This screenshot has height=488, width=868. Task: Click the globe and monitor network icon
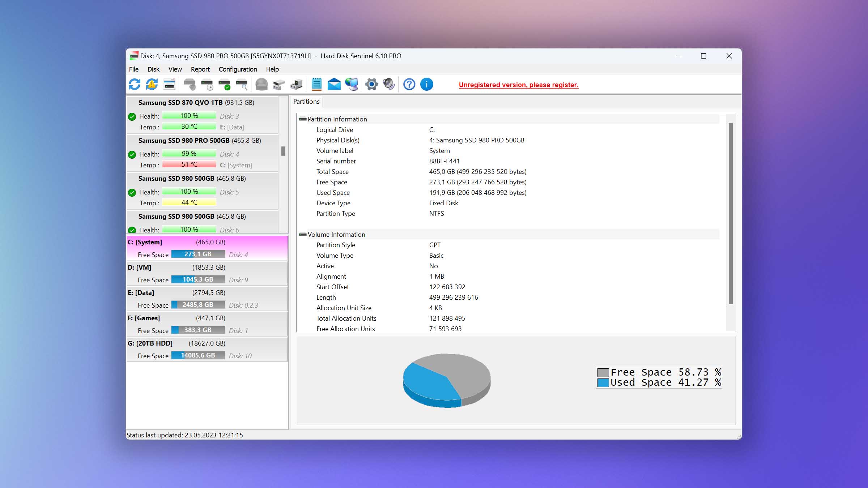click(x=352, y=85)
